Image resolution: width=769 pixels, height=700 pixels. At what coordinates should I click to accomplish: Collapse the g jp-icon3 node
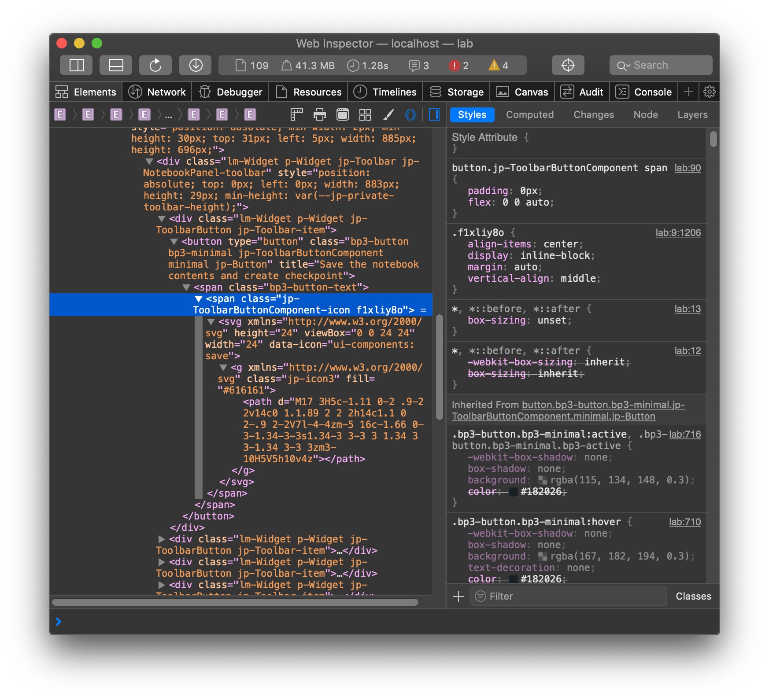(223, 368)
